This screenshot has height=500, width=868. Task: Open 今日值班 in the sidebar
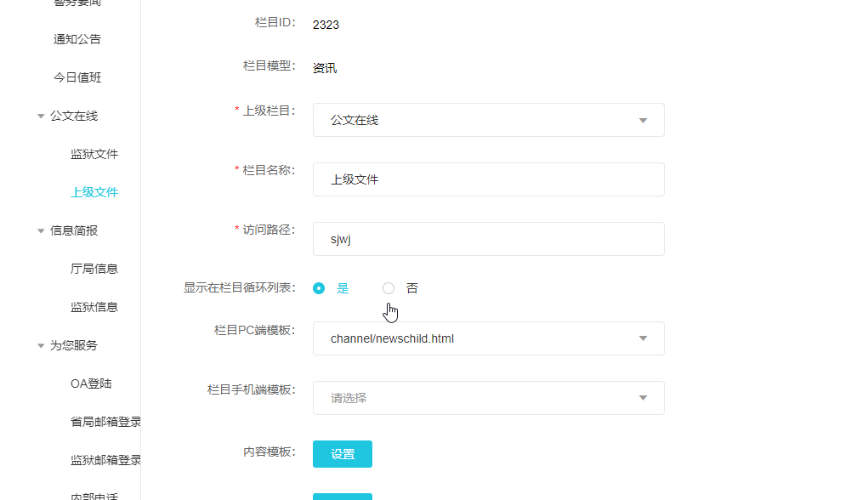click(77, 77)
